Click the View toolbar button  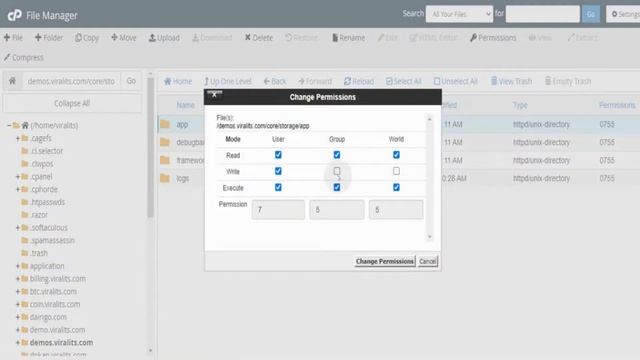[540, 38]
